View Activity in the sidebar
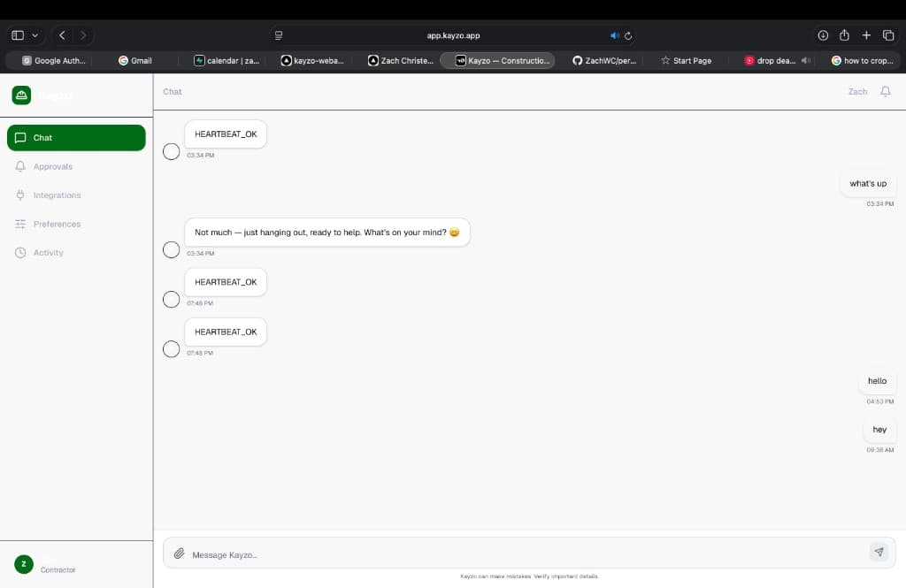This screenshot has height=588, width=906. [51, 252]
